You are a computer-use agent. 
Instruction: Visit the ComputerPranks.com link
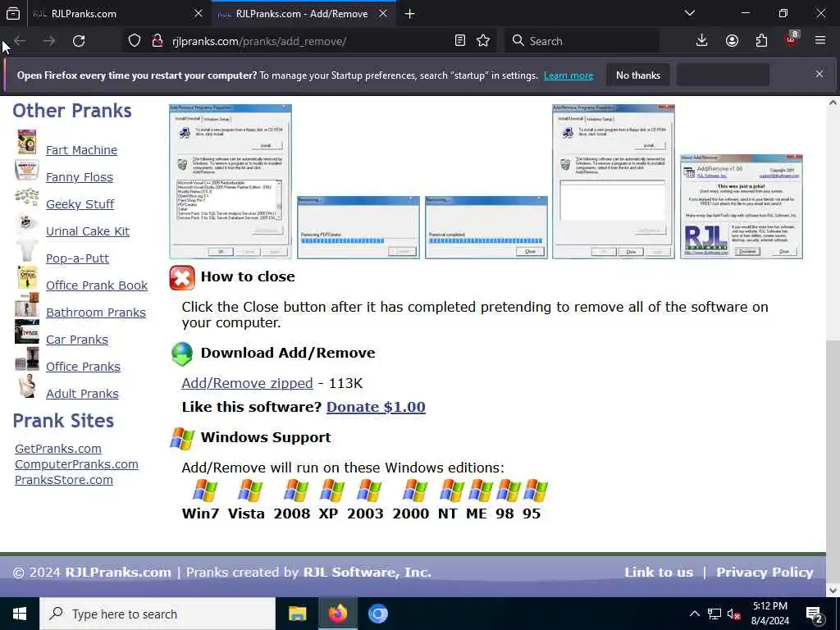click(76, 464)
